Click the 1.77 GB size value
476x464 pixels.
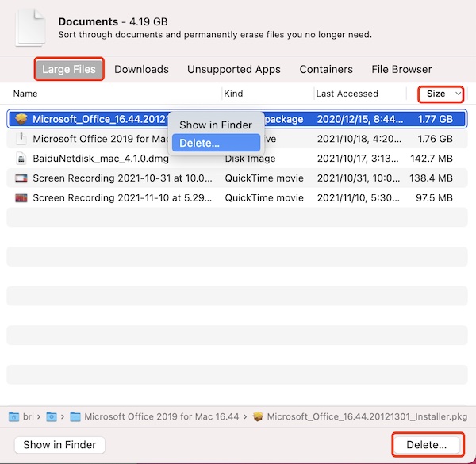(x=436, y=119)
